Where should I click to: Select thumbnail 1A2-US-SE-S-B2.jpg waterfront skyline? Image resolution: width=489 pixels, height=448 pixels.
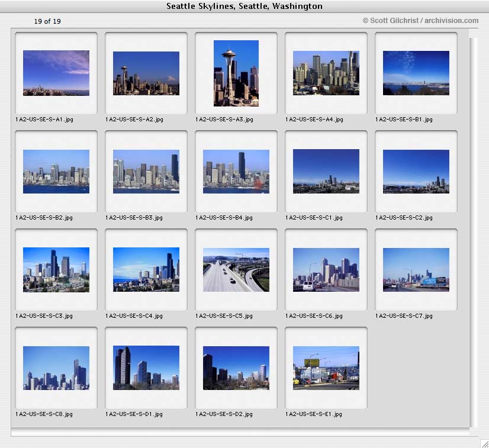56,172
